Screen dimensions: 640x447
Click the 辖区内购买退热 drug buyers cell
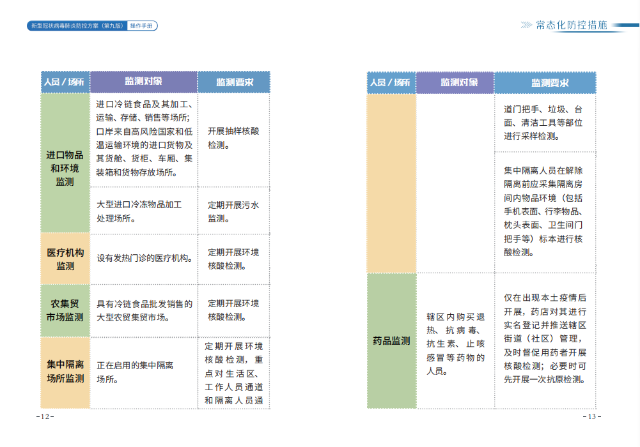[x=453, y=341]
